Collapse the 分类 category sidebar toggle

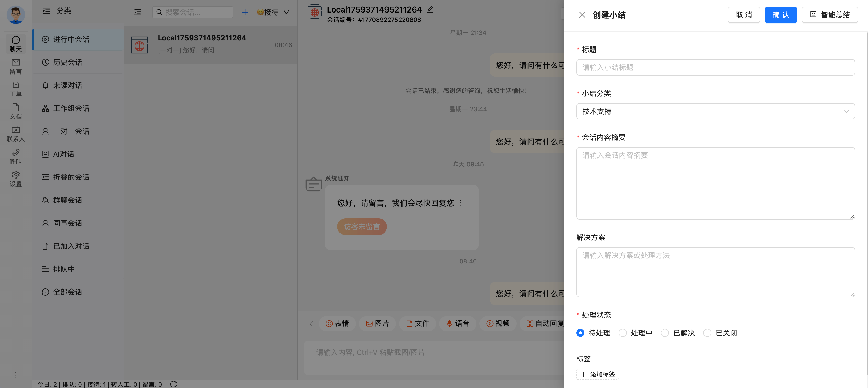pyautogui.click(x=46, y=11)
